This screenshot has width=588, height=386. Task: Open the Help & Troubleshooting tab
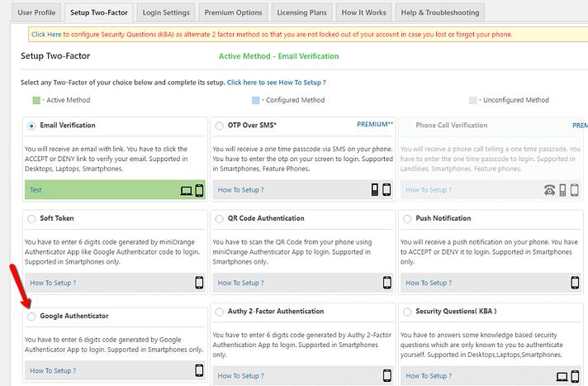[439, 12]
